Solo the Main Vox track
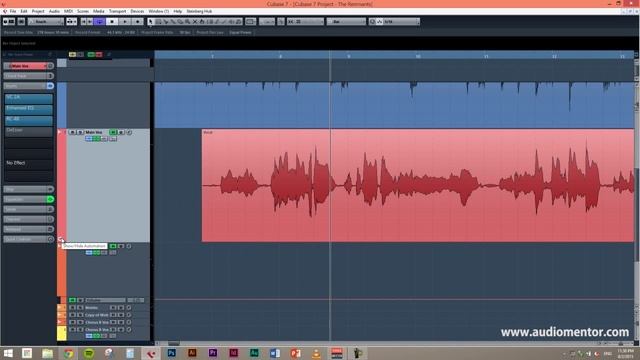This screenshot has width=640, height=360. click(80, 132)
